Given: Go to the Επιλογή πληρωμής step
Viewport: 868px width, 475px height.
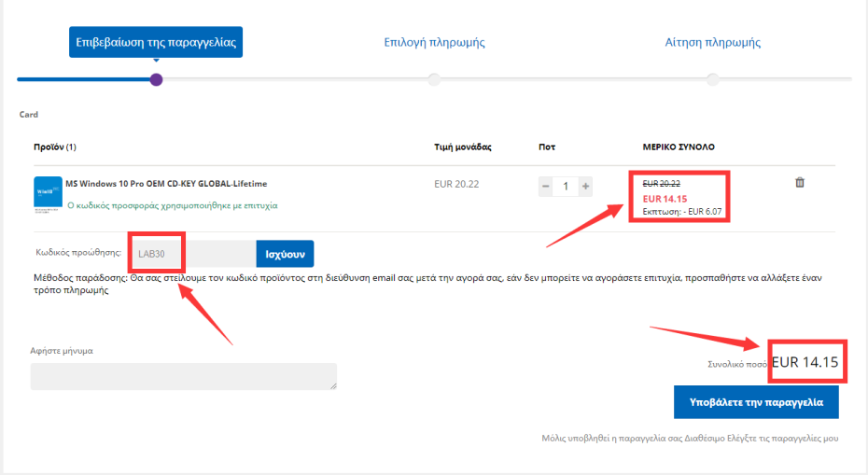Looking at the screenshot, I should pos(434,42).
